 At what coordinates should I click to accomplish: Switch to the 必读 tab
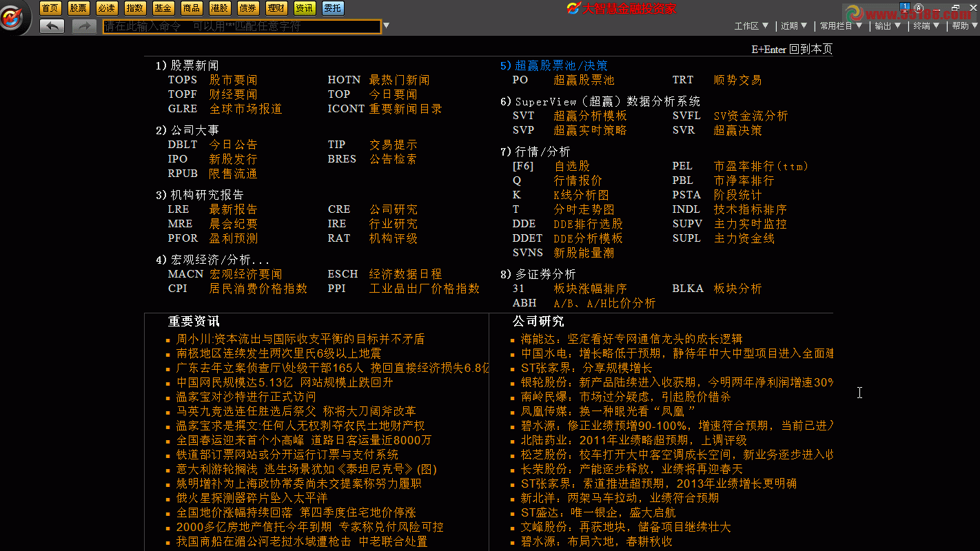click(x=107, y=8)
